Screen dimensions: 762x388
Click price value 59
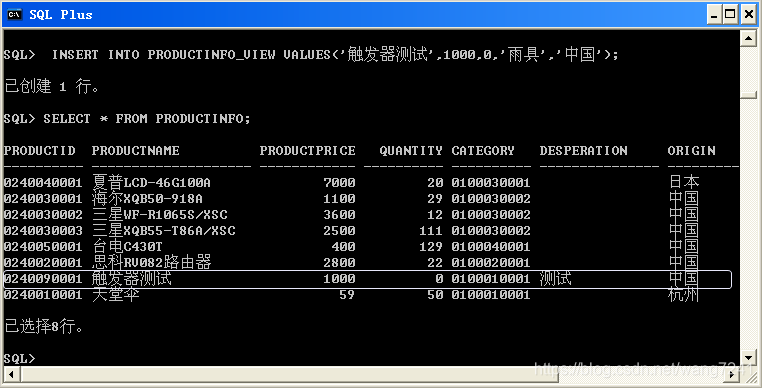click(x=347, y=295)
